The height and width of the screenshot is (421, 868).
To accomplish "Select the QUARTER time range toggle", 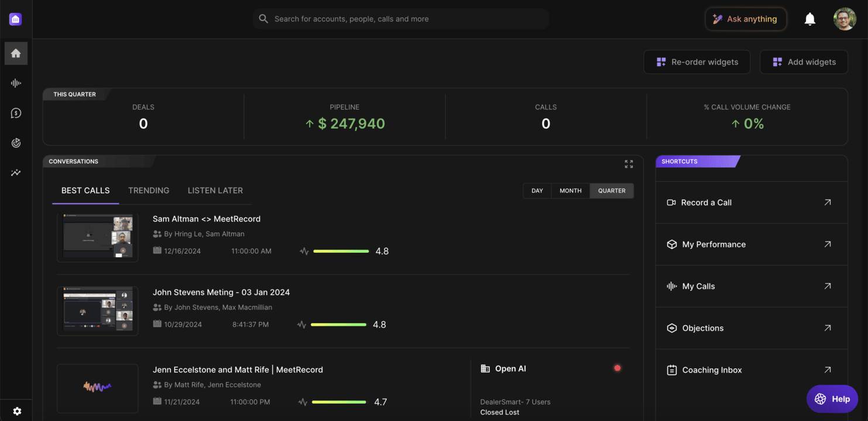I will (x=612, y=191).
